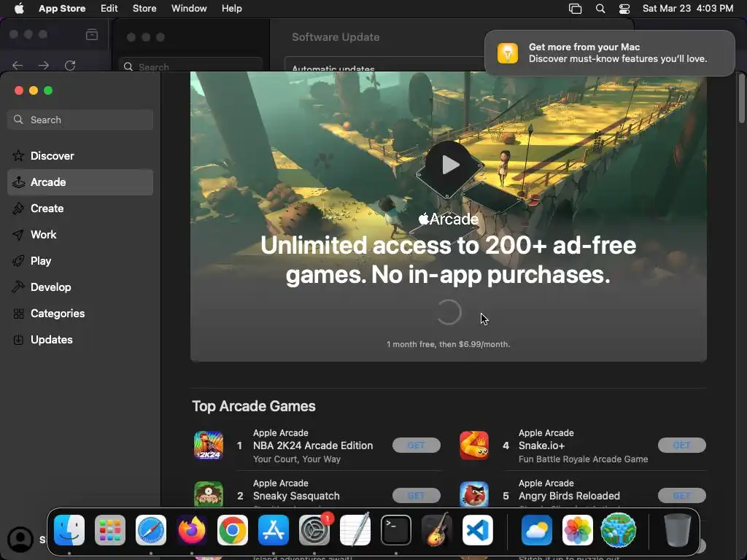Launch Safari from the Dock
Image resolution: width=747 pixels, height=560 pixels.
tap(151, 530)
